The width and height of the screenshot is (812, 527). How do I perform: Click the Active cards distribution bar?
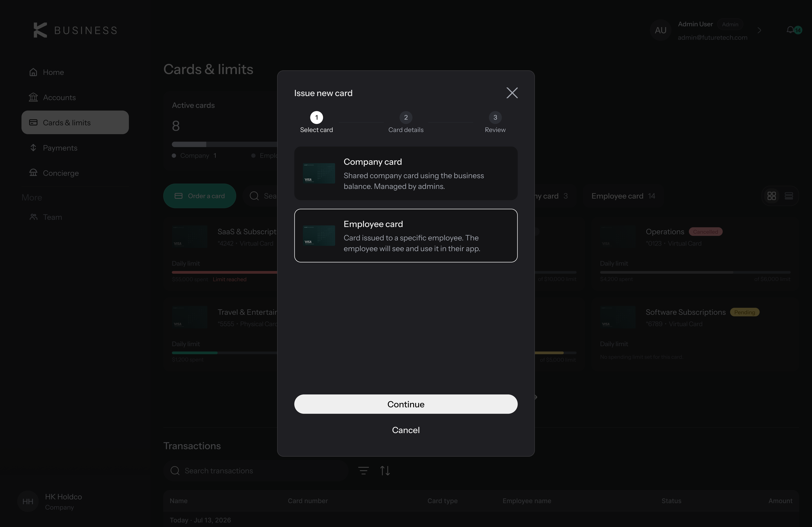(x=224, y=144)
